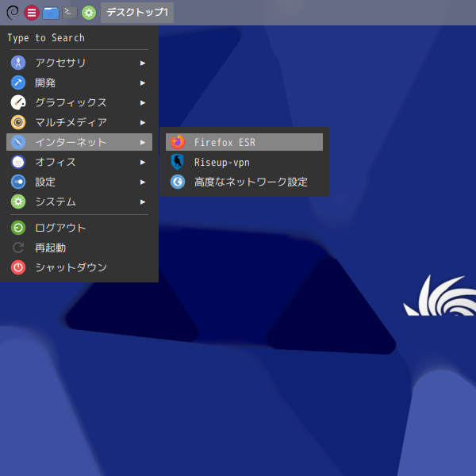
Task: Click the red シャットダウン power icon
Action: tap(18, 267)
